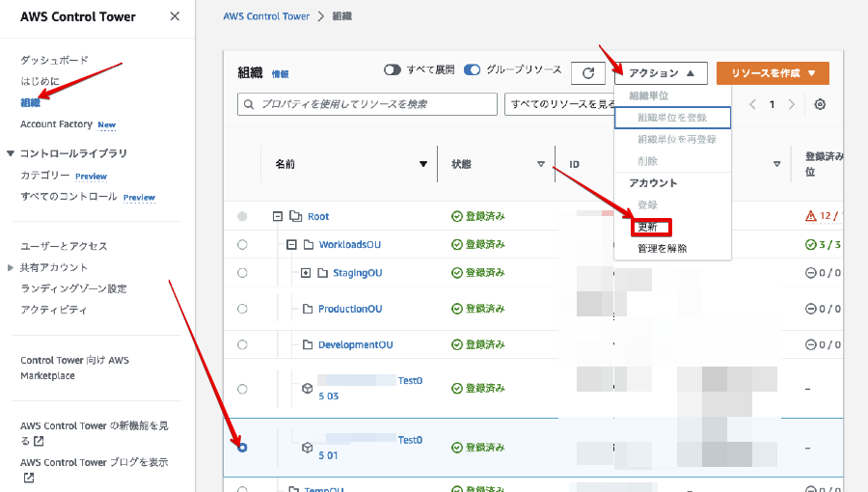
Task: Collapse the WorkloadsOU tree node
Action: coord(291,245)
